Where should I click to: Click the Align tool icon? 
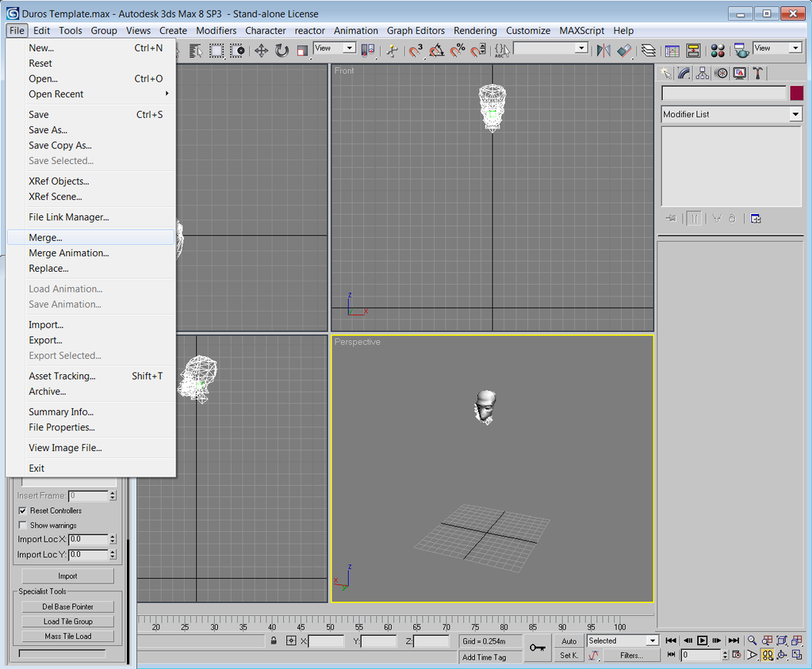pos(625,50)
